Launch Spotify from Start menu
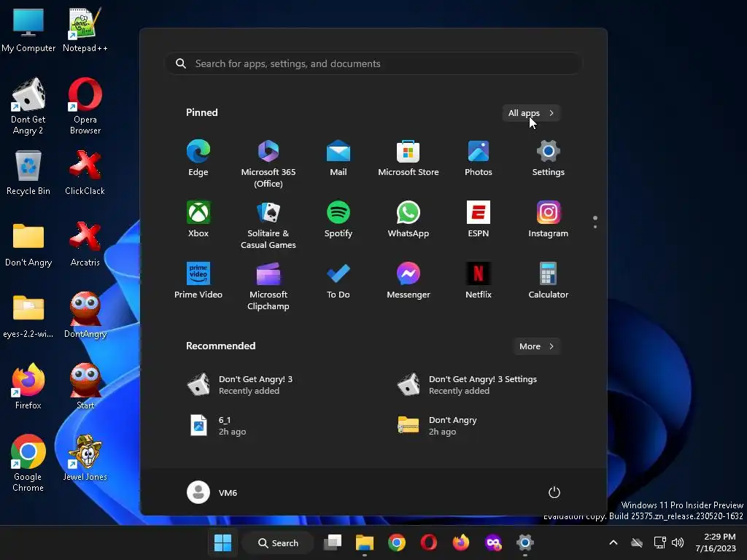 (338, 219)
